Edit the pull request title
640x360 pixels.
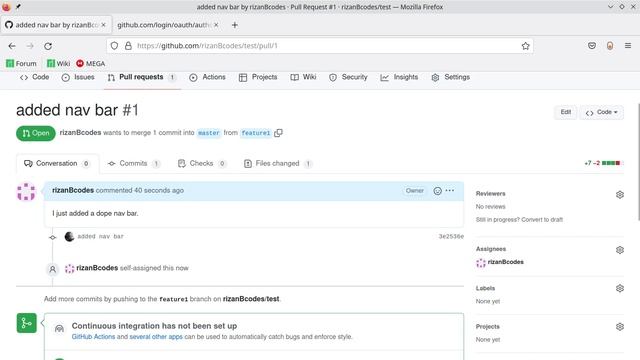pos(565,112)
